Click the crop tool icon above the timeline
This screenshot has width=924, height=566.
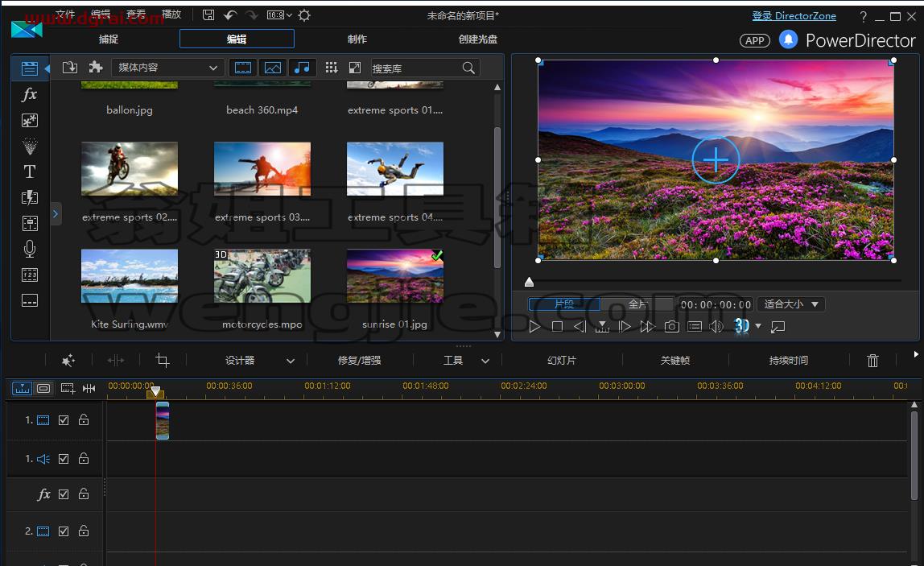(162, 360)
